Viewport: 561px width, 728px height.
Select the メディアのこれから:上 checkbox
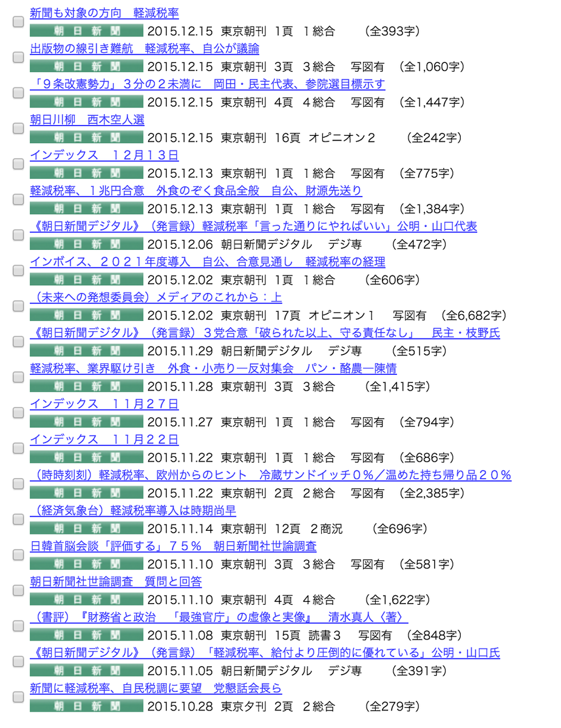pyautogui.click(x=18, y=306)
